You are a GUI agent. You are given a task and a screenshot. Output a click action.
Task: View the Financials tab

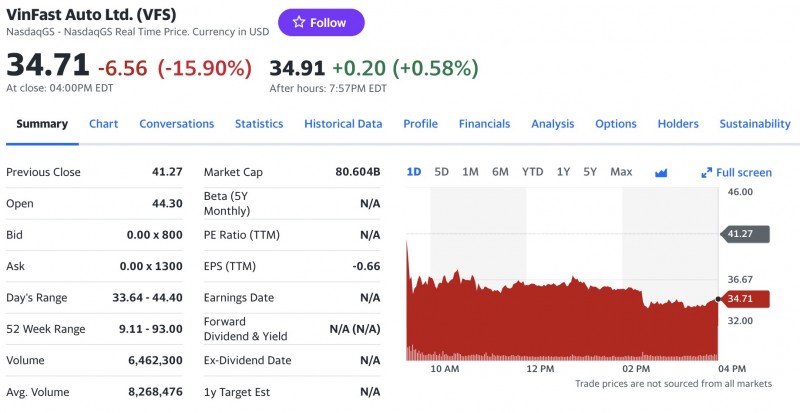[484, 124]
